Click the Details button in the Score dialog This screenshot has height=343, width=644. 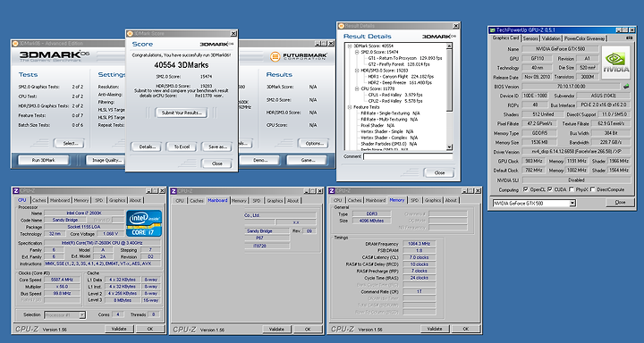click(147, 146)
